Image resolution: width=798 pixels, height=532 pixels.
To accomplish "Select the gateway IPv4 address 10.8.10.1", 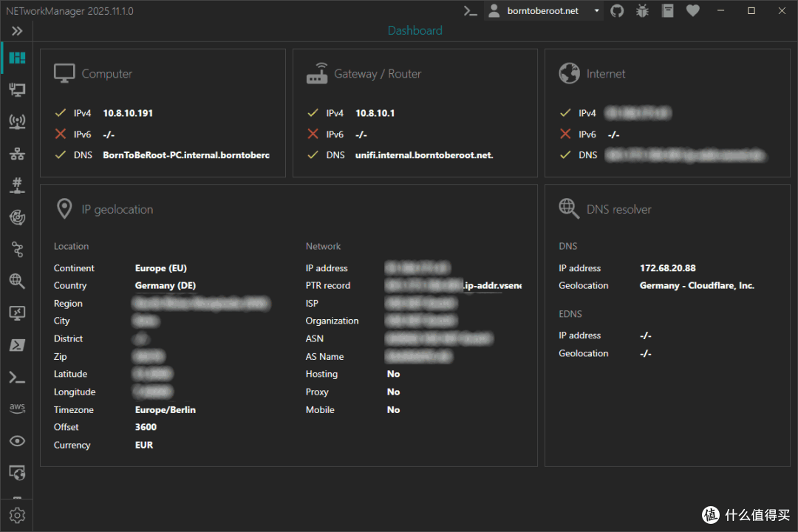I will click(x=375, y=113).
